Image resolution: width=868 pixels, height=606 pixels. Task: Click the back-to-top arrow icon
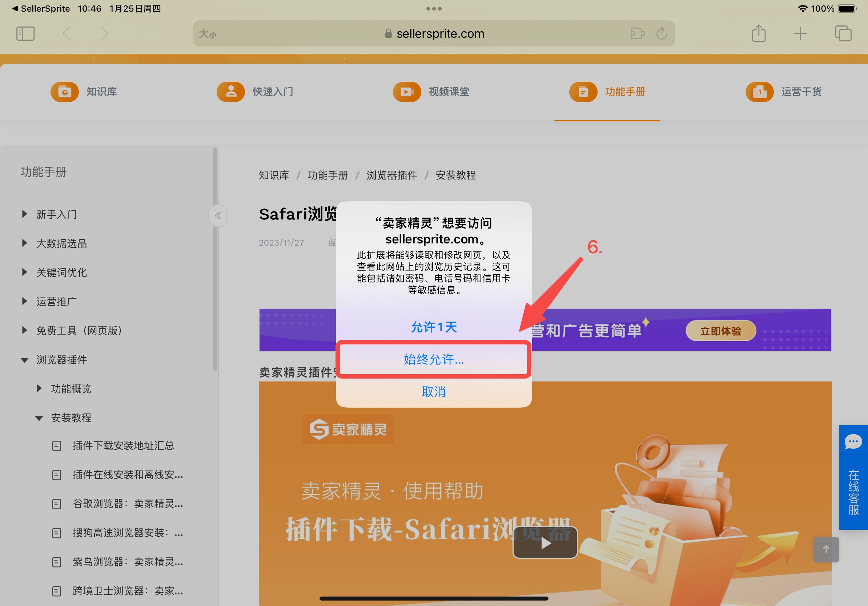(x=826, y=549)
